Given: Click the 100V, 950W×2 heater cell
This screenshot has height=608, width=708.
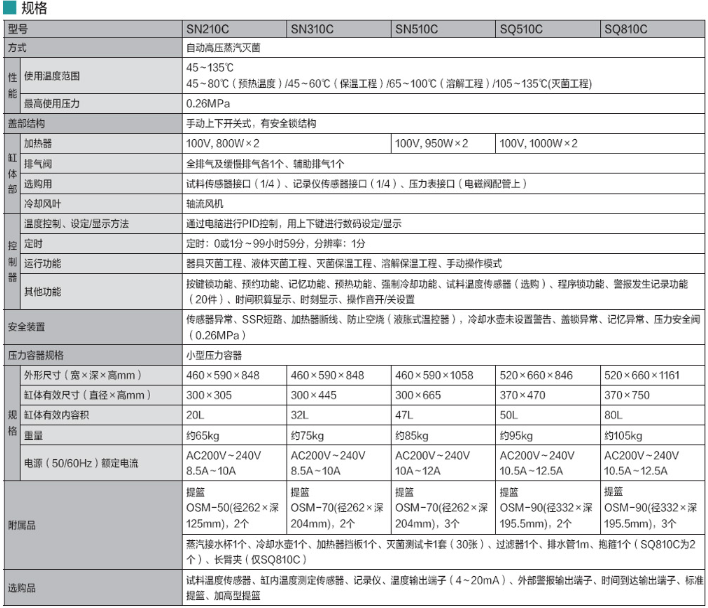Looking at the screenshot, I should tap(443, 144).
